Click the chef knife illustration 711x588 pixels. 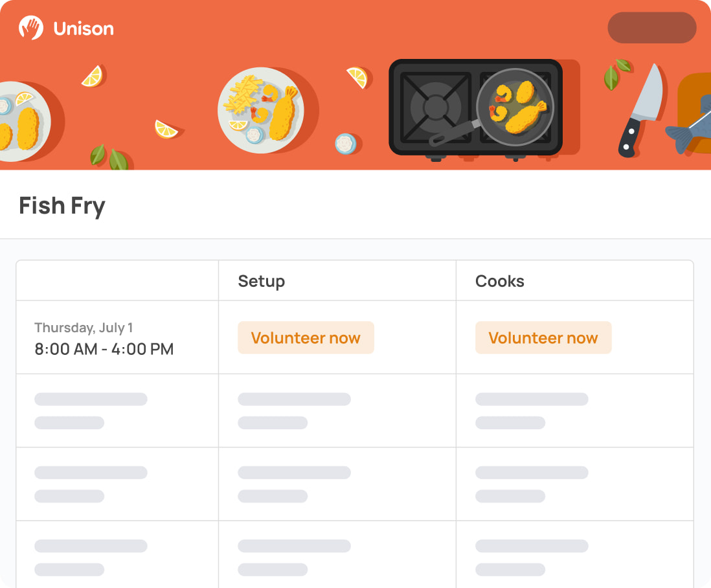pos(640,110)
